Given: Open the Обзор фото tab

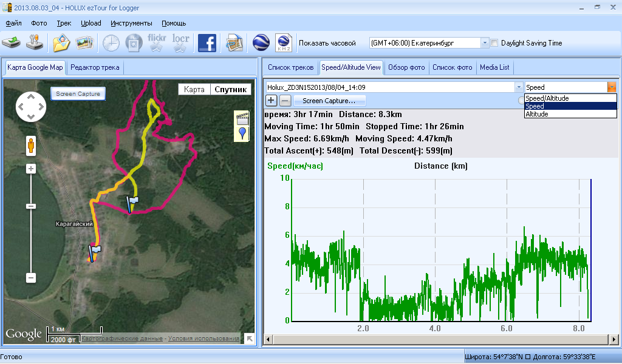Looking at the screenshot, I should point(406,67).
